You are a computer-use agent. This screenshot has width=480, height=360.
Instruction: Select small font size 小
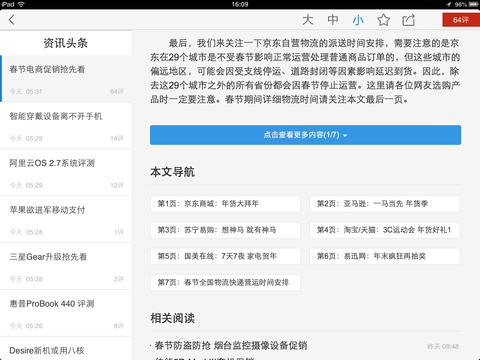tap(358, 20)
